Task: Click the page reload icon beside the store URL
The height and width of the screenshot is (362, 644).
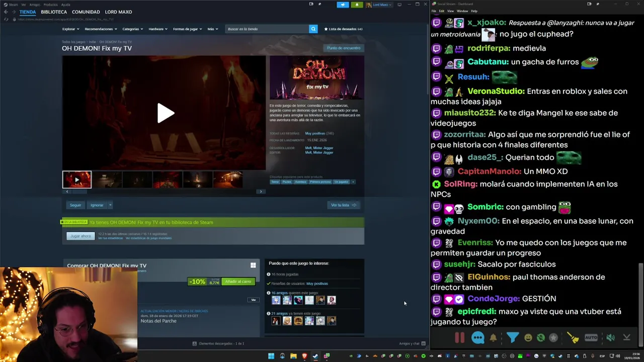Action: coord(6,19)
